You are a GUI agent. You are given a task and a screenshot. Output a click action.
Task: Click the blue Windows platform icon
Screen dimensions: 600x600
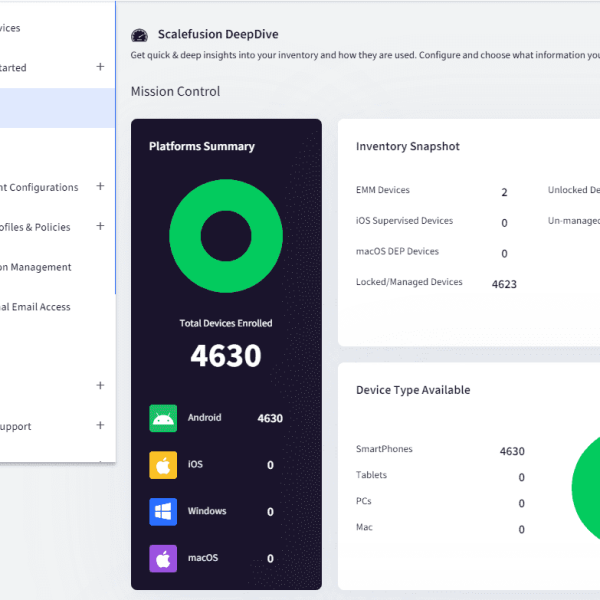pos(163,512)
